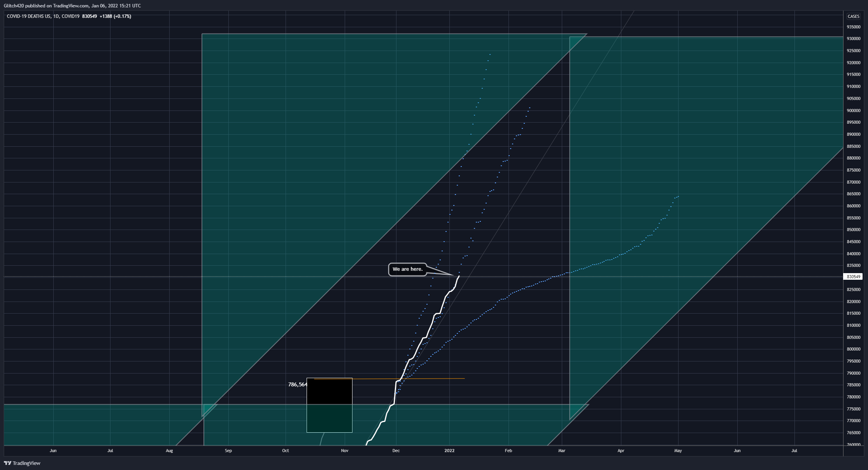Click the Mar label on time axis

click(562, 451)
